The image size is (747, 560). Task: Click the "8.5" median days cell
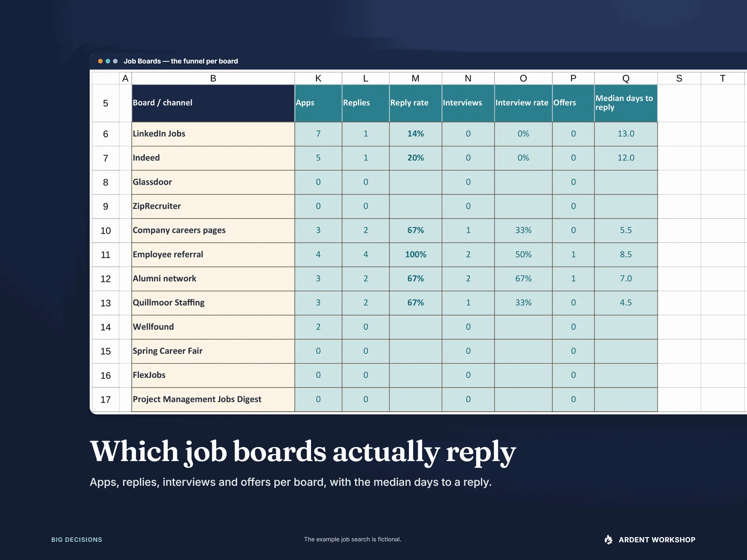coord(626,255)
